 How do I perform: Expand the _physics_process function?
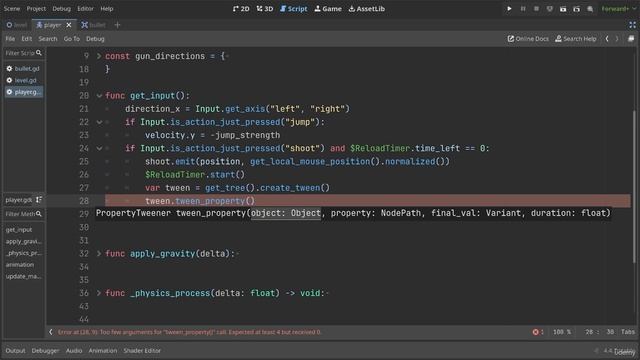click(x=99, y=293)
